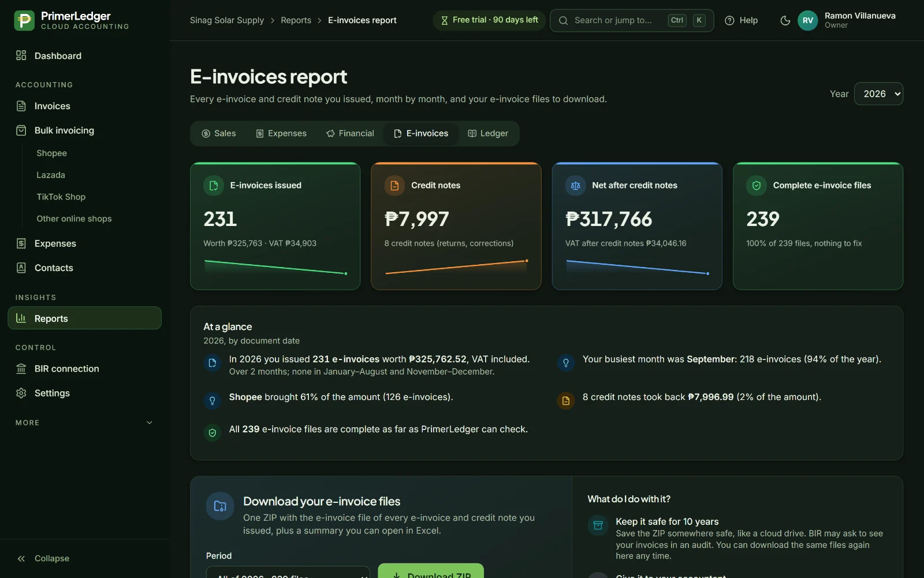
Task: Switch to the Sales tab
Action: click(x=218, y=134)
